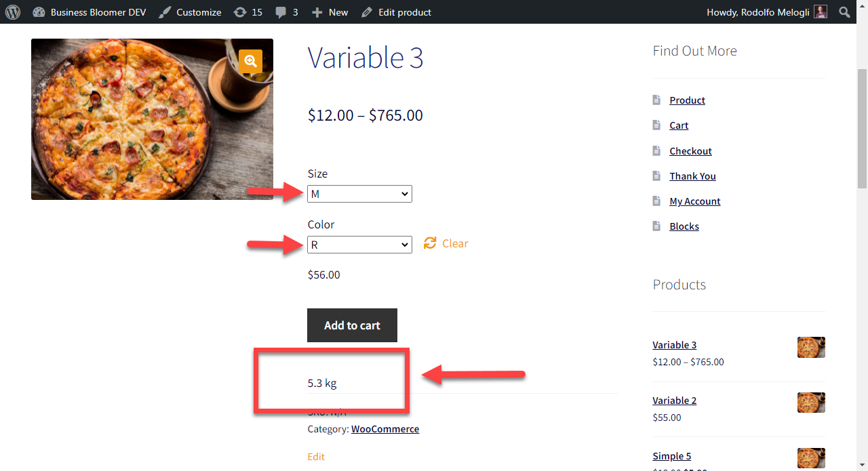Click Rodolfo Melogli's avatar picture
Image resolution: width=868 pixels, height=471 pixels.
pyautogui.click(x=821, y=12)
